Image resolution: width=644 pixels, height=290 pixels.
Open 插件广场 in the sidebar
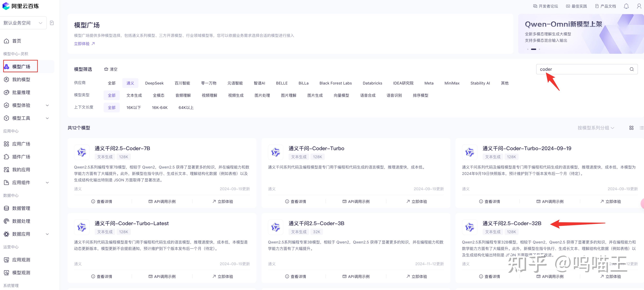coord(21,157)
